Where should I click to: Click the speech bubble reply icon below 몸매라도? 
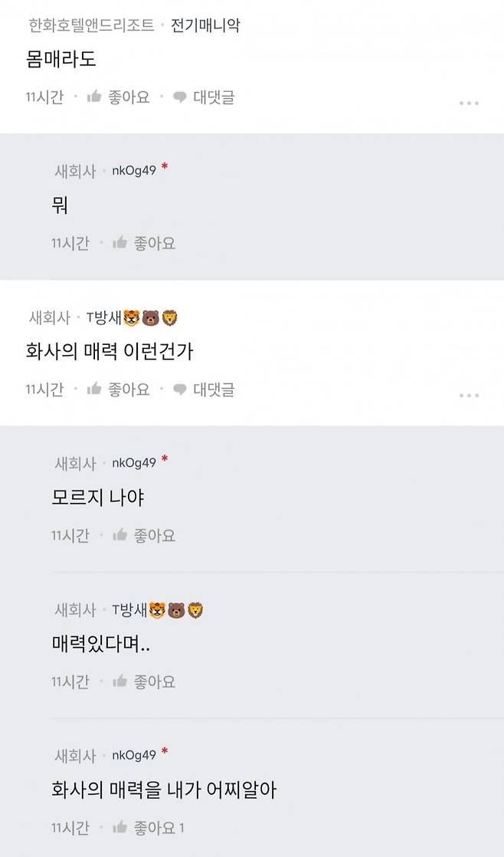(179, 98)
